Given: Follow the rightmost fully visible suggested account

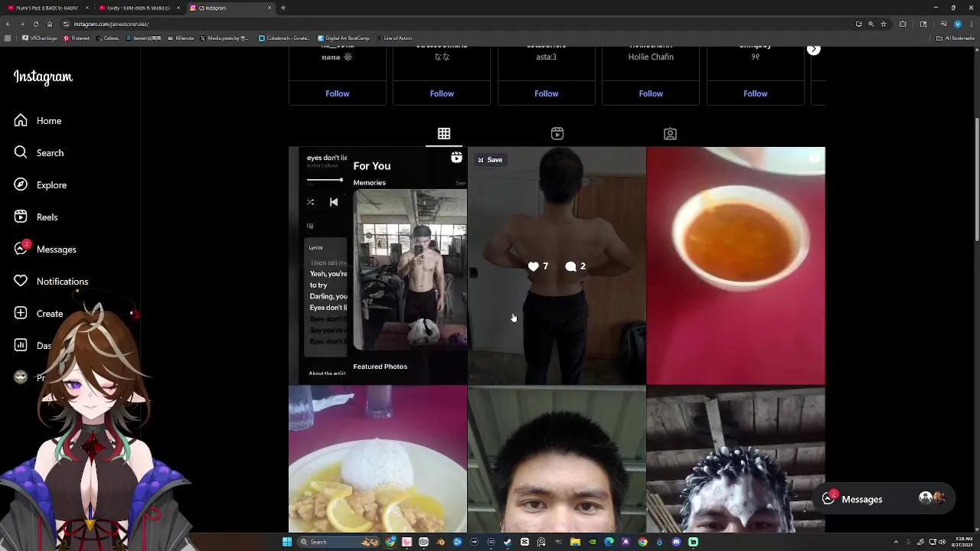Looking at the screenshot, I should point(755,93).
